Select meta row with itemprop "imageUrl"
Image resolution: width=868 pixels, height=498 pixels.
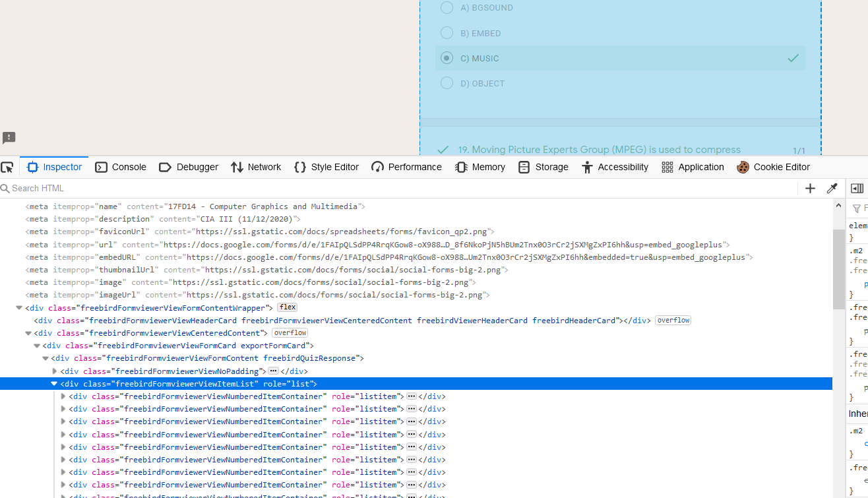(x=416, y=295)
